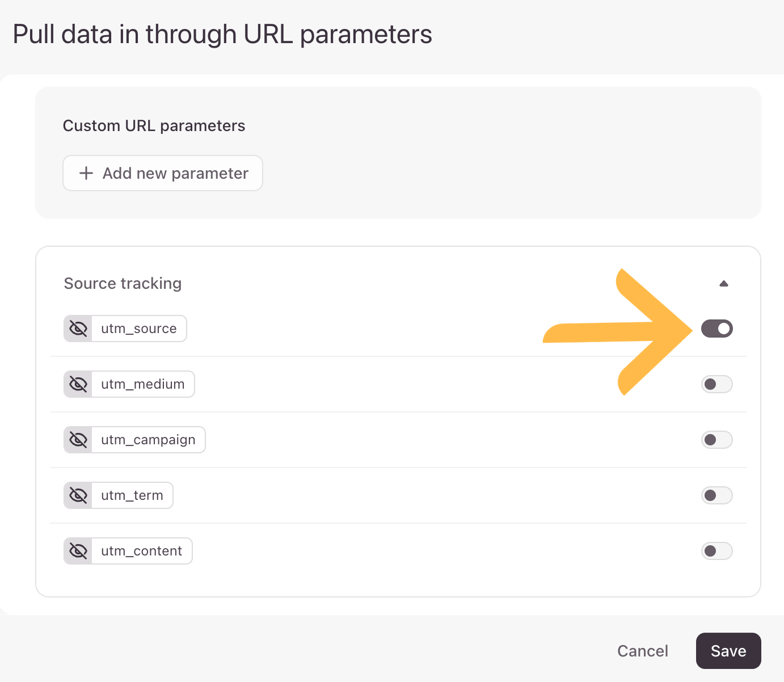The image size is (784, 682).
Task: Turn on the utm_campaign toggle
Action: coord(717,440)
